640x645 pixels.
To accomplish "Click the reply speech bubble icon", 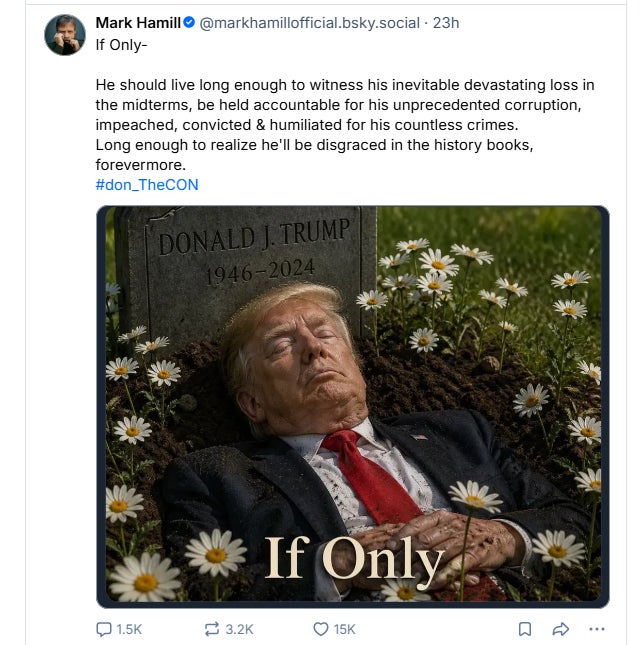I will point(103,629).
